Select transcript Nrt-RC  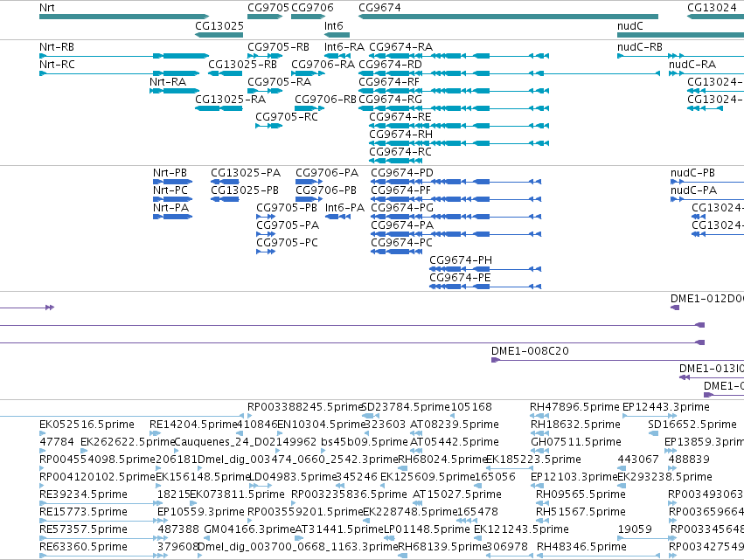click(x=57, y=65)
